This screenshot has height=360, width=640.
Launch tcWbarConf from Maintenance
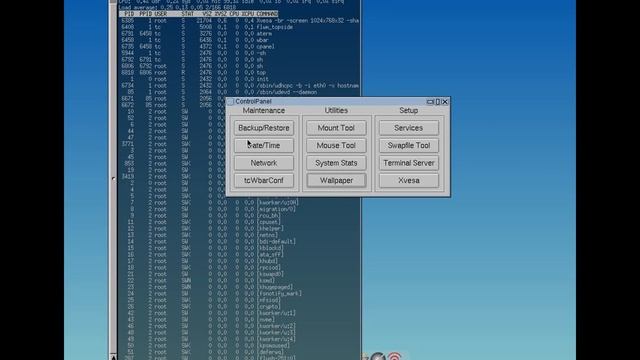click(x=264, y=180)
